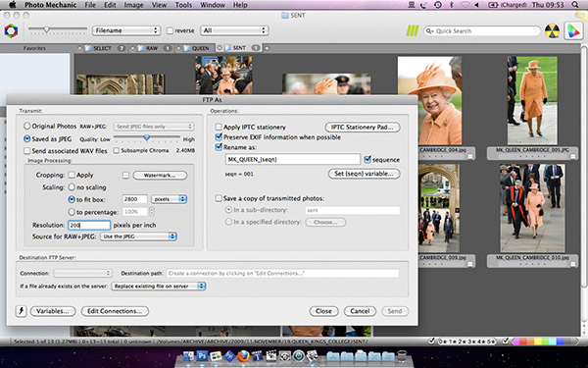588x368 pixels.
Task: Open the pixels unit dropdown
Action: (x=169, y=199)
